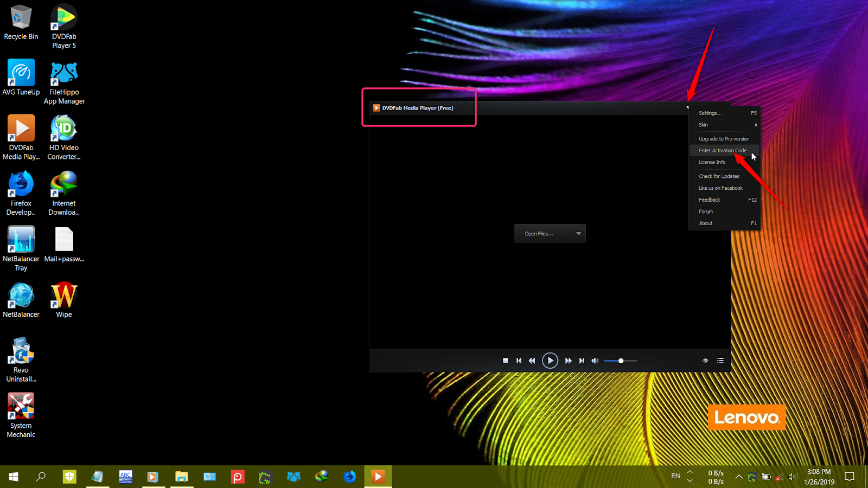The width and height of the screenshot is (868, 488).
Task: Select the Mail+passw text file icon
Action: point(64,245)
